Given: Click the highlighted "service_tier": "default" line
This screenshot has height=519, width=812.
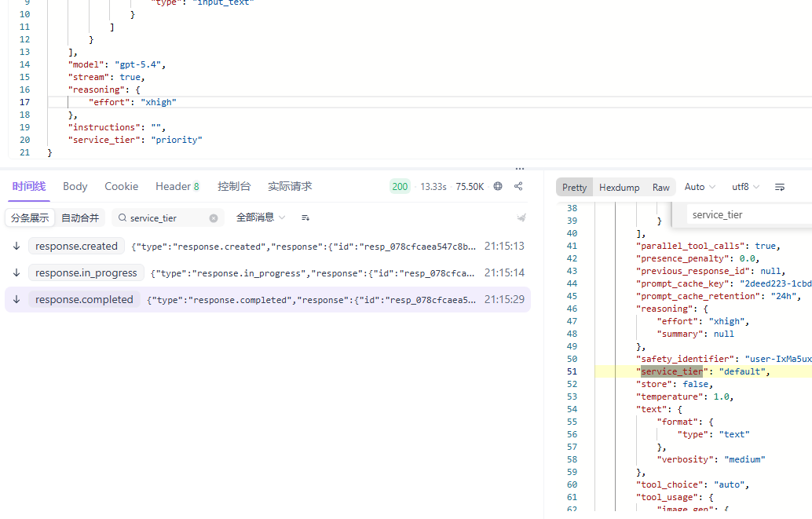Looking at the screenshot, I should (704, 371).
